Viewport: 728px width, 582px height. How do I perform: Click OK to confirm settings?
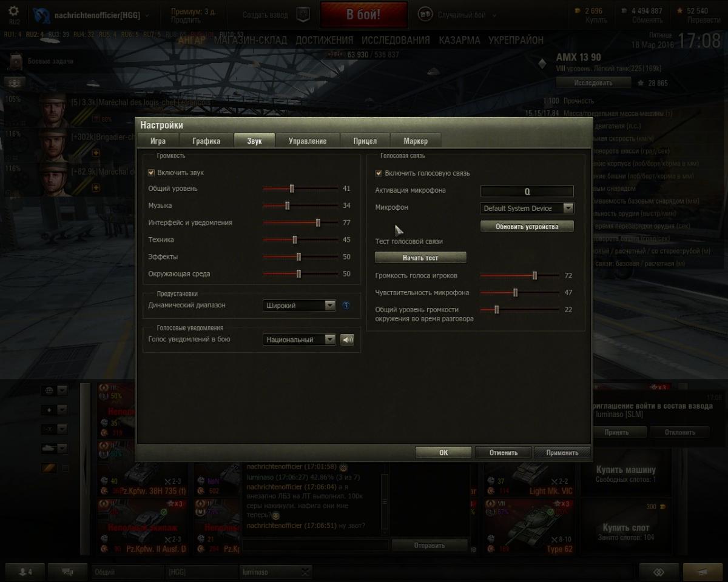coord(443,452)
